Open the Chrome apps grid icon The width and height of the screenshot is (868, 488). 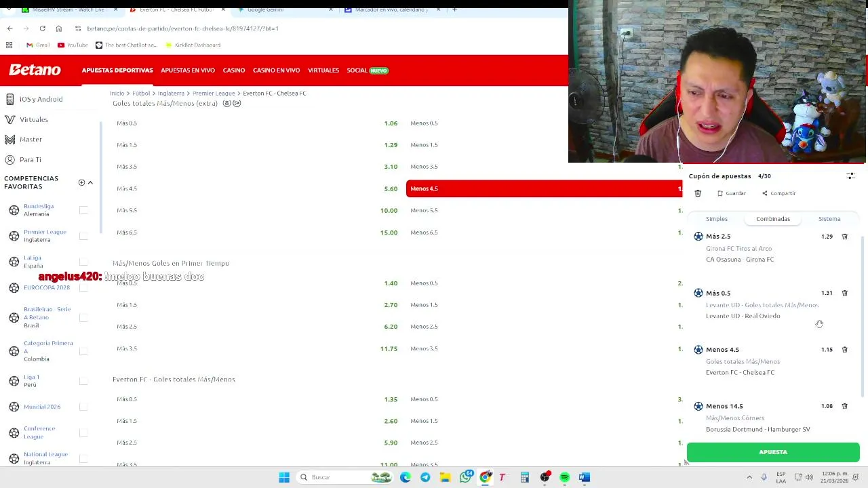[9, 45]
